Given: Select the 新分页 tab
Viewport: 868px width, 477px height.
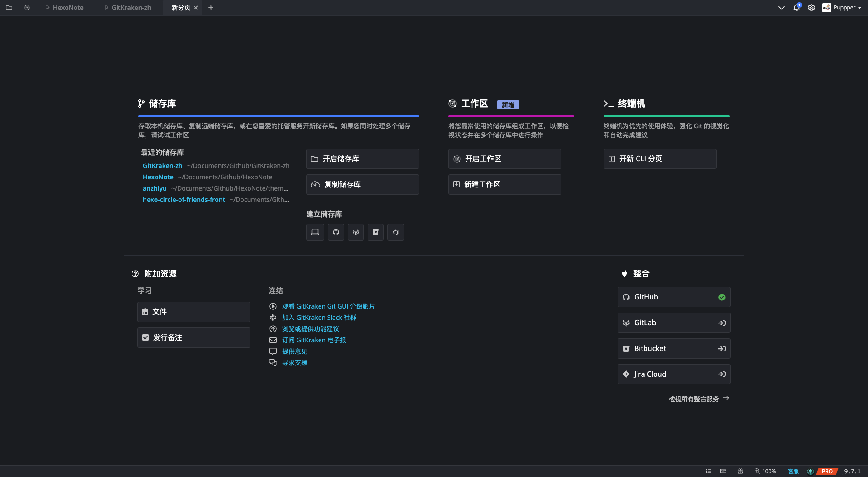Looking at the screenshot, I should [181, 8].
